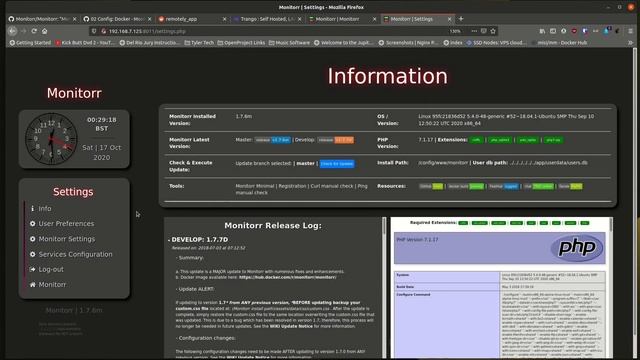Screen dimensions: 640x360
Task: Go back with the browser back arrow
Action: pos(13,31)
